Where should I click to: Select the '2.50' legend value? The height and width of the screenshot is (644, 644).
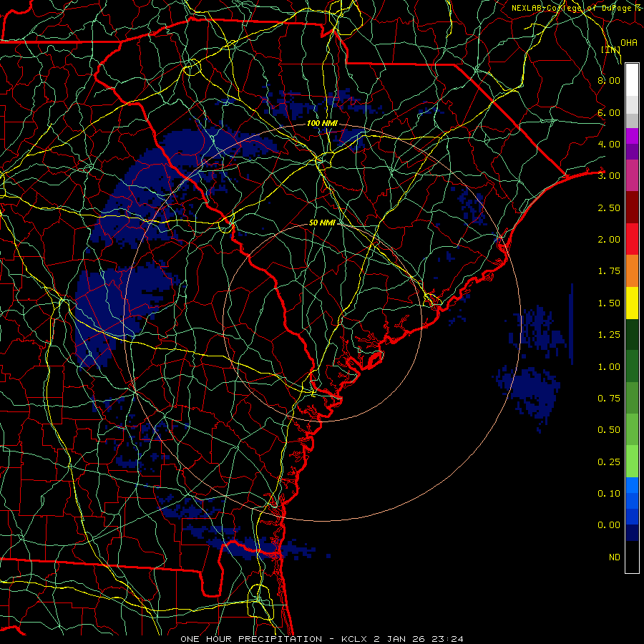tap(609, 208)
